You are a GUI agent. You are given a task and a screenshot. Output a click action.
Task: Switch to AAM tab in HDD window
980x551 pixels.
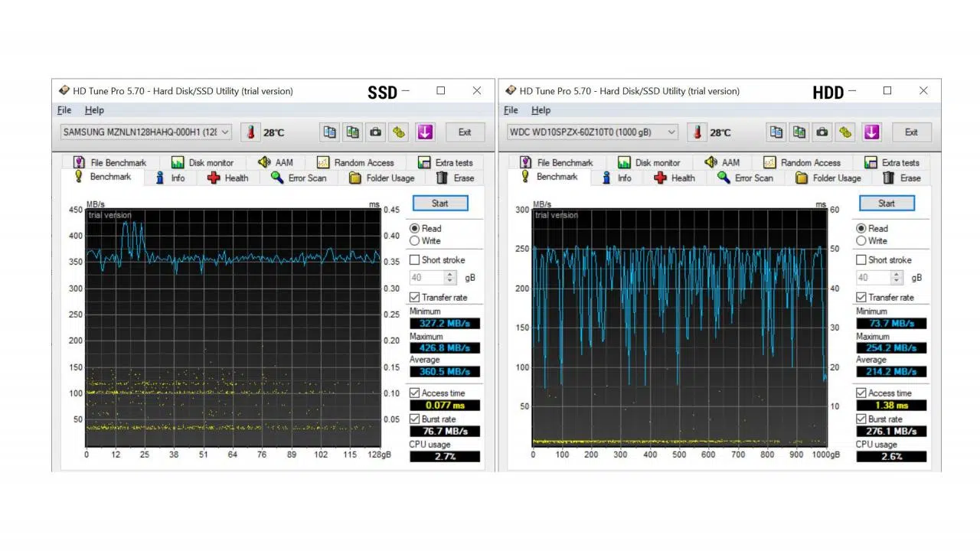722,162
